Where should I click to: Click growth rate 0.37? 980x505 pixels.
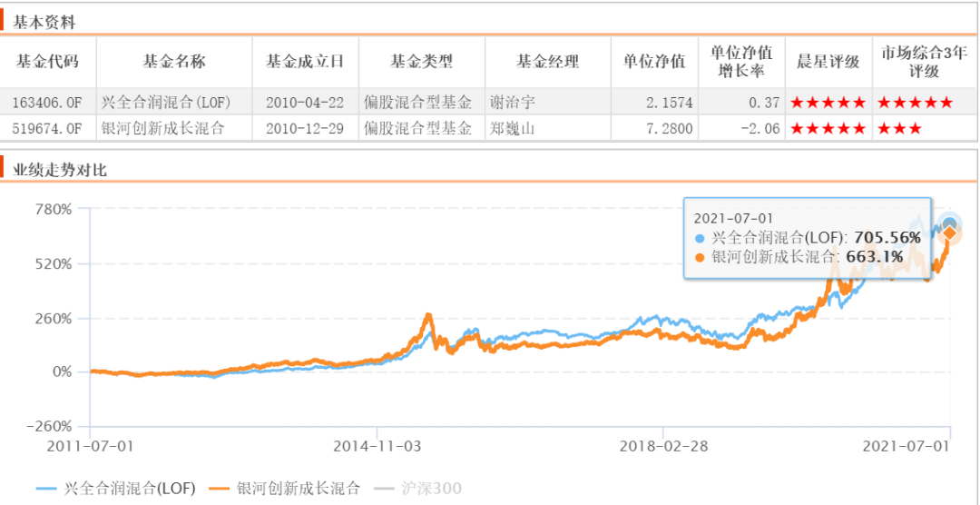(x=764, y=102)
